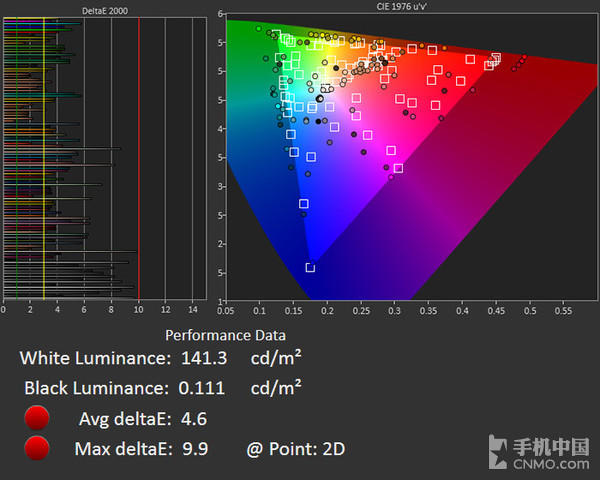This screenshot has height=480, width=600.
Task: Click the DeltaE 2000 chart title
Action: pos(105,11)
